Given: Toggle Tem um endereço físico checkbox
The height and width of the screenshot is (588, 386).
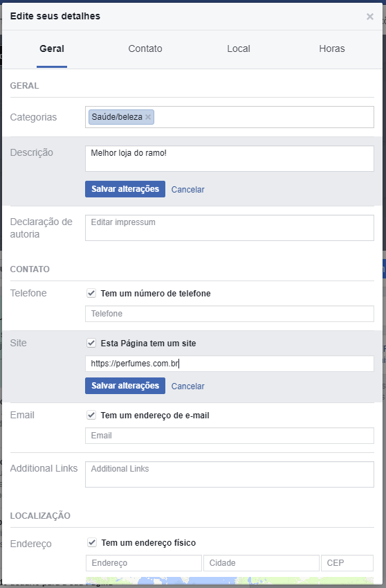Looking at the screenshot, I should pyautogui.click(x=92, y=542).
